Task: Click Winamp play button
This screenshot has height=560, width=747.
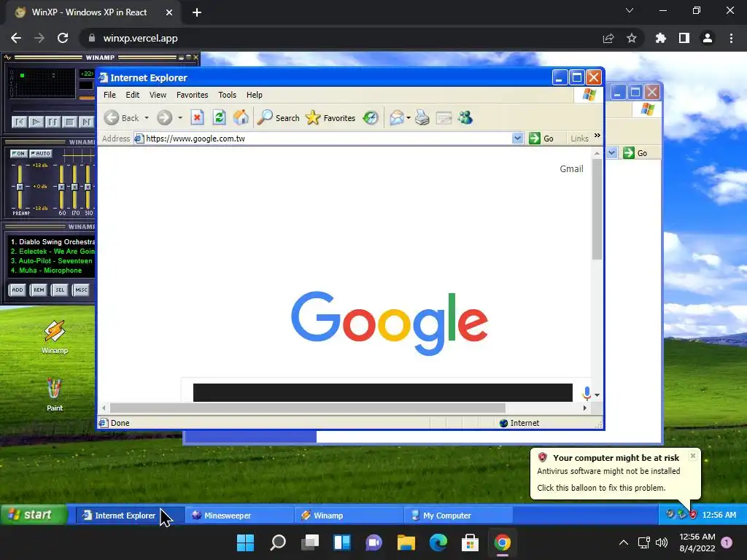Action: (x=36, y=122)
